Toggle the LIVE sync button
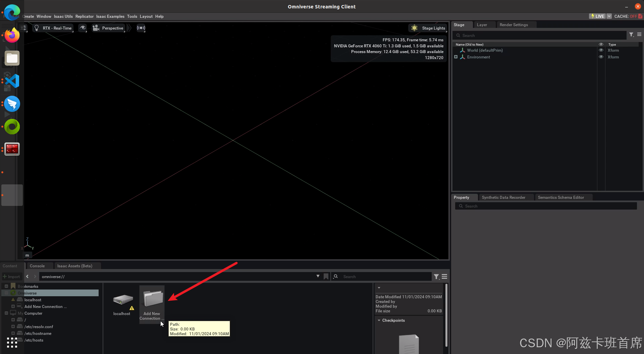644x354 pixels. 597,16
